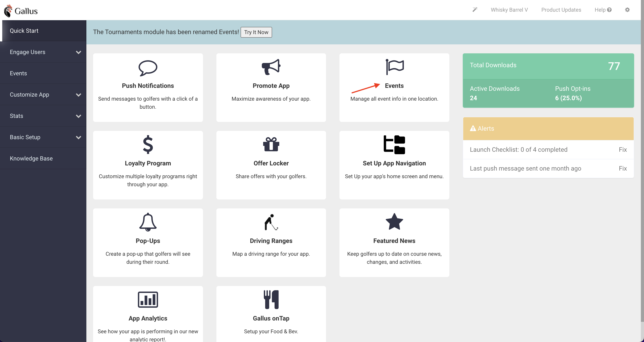Click the page vertical scrollbar
Screen dimensions: 644x342
click(x=642, y=160)
